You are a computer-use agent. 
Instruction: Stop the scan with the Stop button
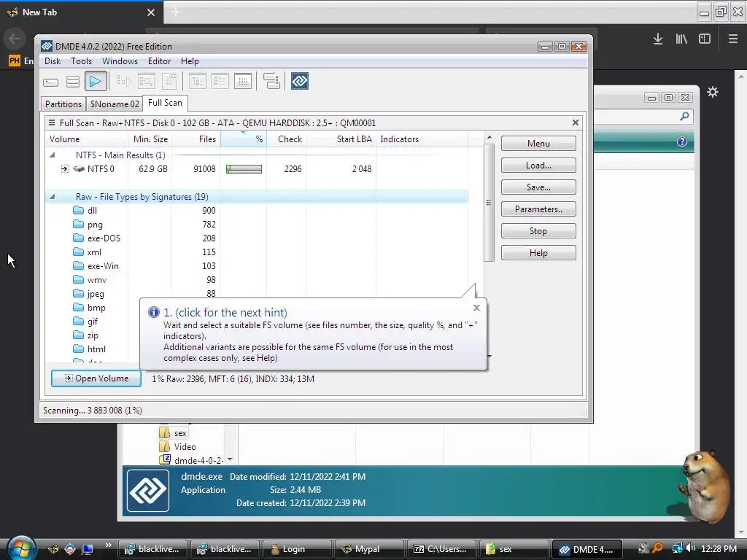pos(538,231)
